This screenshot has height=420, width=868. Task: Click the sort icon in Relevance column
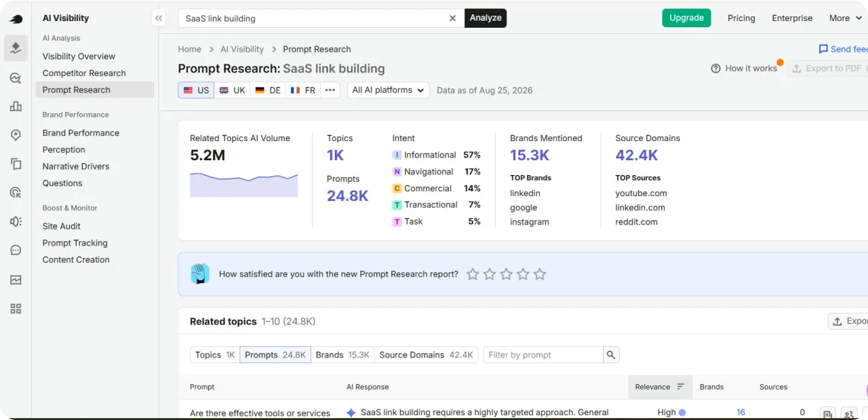681,387
